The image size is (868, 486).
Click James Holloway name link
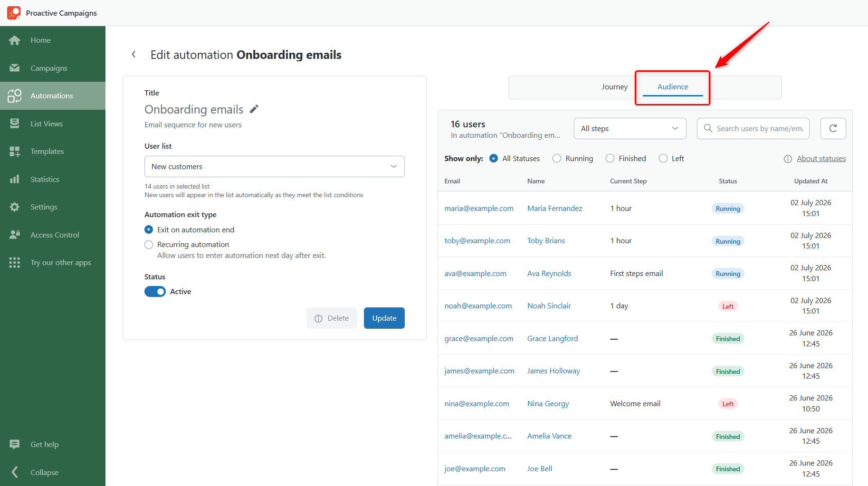tap(553, 371)
